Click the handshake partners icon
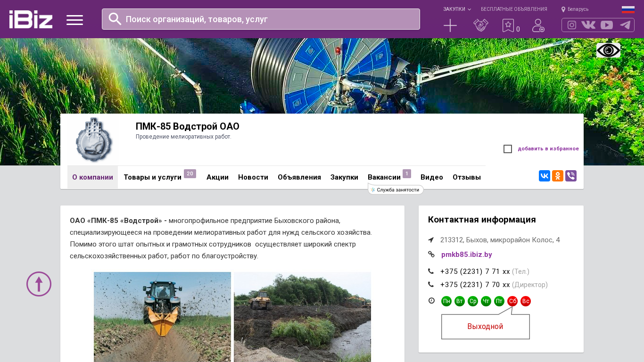The height and width of the screenshot is (362, 644). pos(480,25)
